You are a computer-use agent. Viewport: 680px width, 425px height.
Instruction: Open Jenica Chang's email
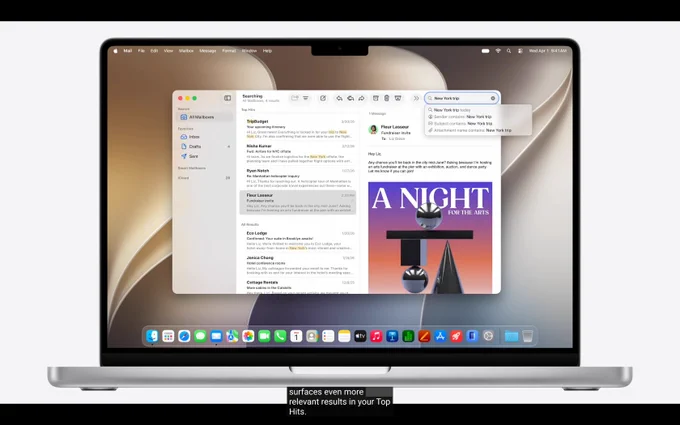(x=298, y=265)
